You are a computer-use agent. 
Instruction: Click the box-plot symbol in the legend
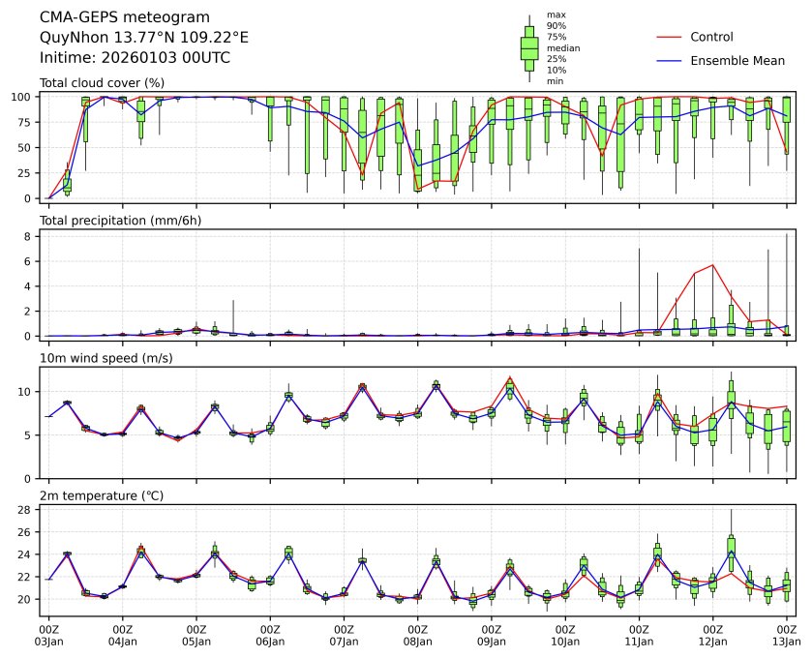pyautogui.click(x=529, y=47)
